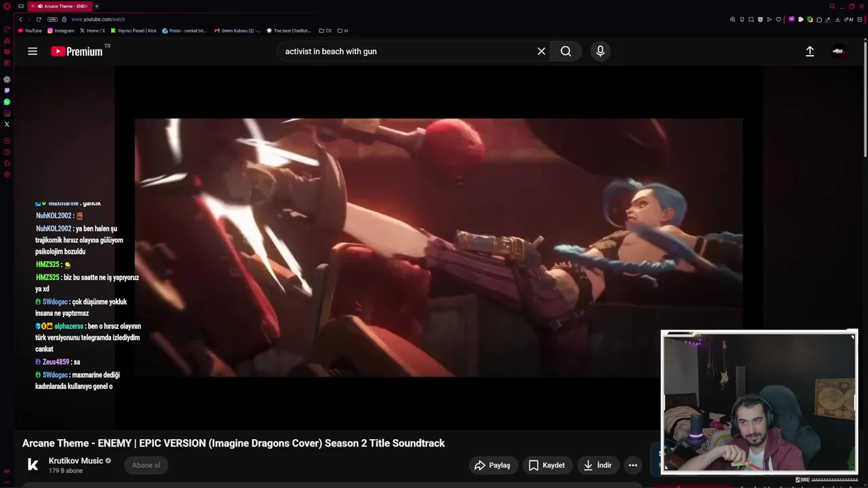Viewport: 868px width, 488px height.
Task: Go back in browser history
Action: click(x=20, y=19)
